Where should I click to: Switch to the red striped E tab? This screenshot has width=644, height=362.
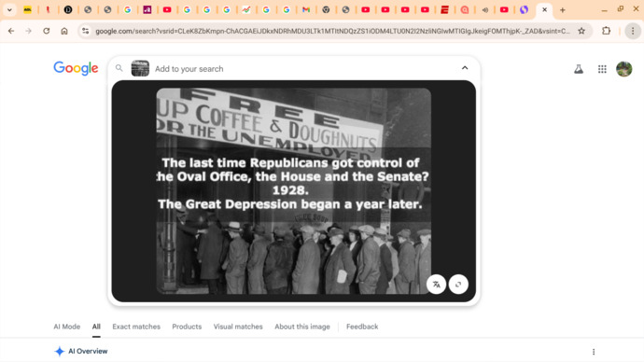pyautogui.click(x=444, y=10)
